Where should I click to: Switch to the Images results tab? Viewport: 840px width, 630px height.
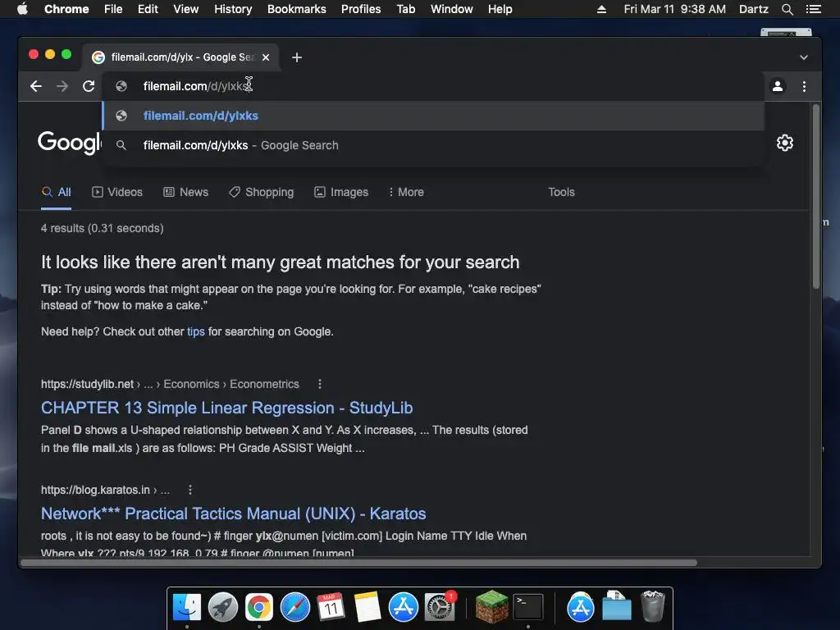coord(341,192)
